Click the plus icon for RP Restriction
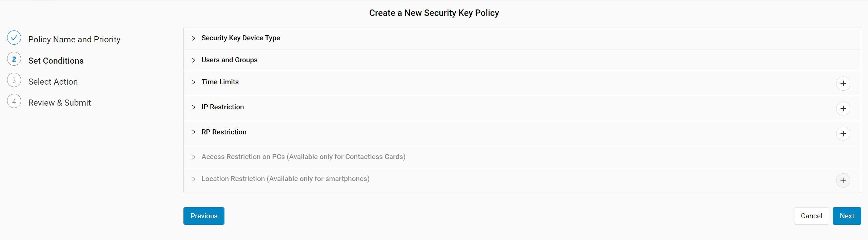The width and height of the screenshot is (868, 240). tap(843, 134)
